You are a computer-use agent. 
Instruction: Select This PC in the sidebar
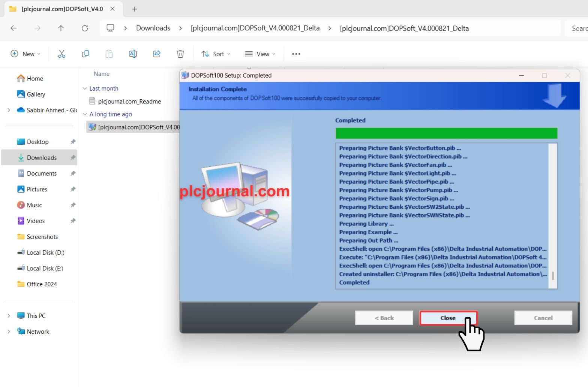(31, 316)
